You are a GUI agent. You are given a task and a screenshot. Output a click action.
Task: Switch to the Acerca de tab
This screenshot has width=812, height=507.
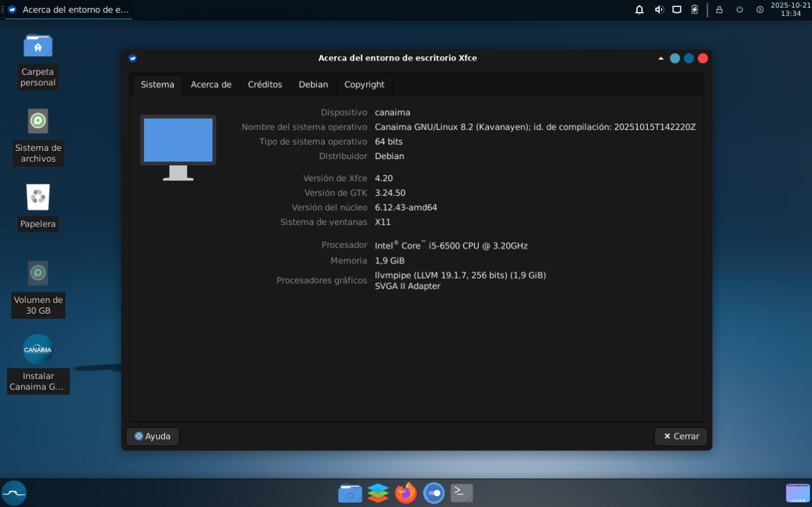click(x=211, y=85)
